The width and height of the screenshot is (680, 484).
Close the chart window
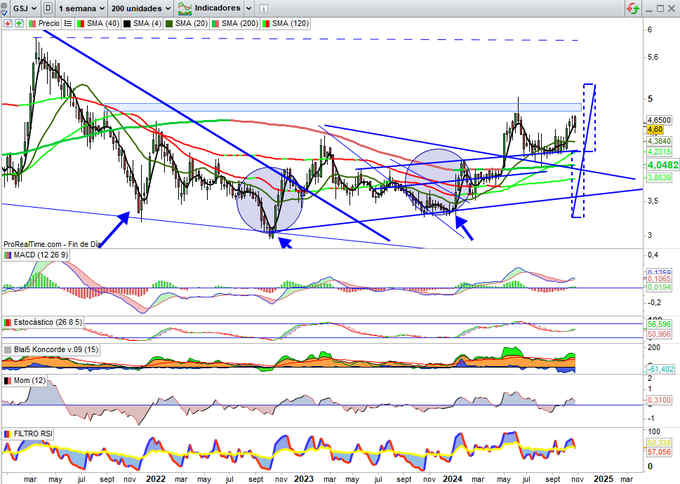click(671, 8)
